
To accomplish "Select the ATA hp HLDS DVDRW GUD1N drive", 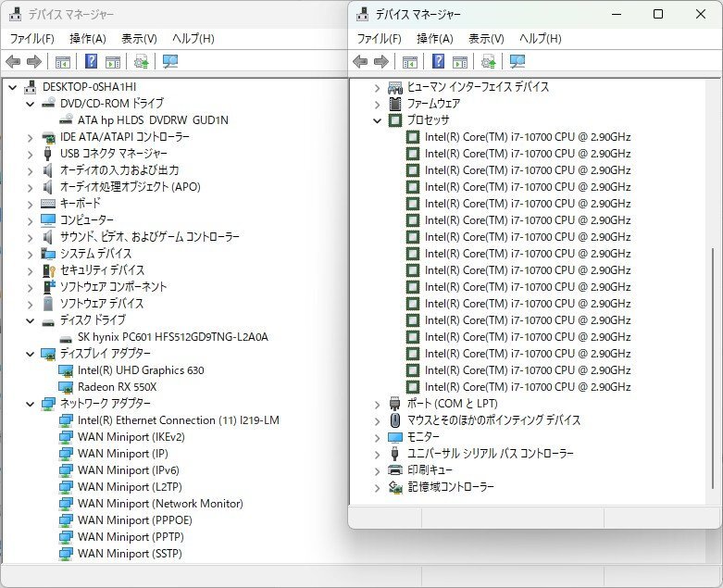I will 152,120.
